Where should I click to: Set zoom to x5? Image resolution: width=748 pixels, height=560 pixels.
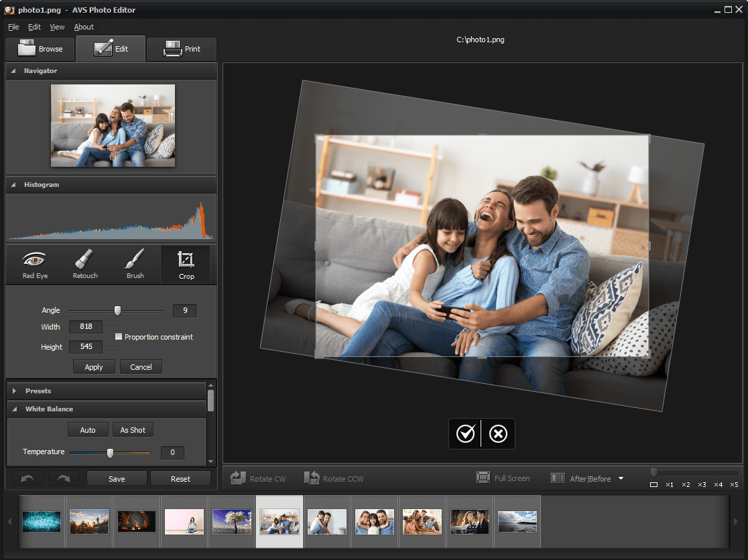(734, 485)
